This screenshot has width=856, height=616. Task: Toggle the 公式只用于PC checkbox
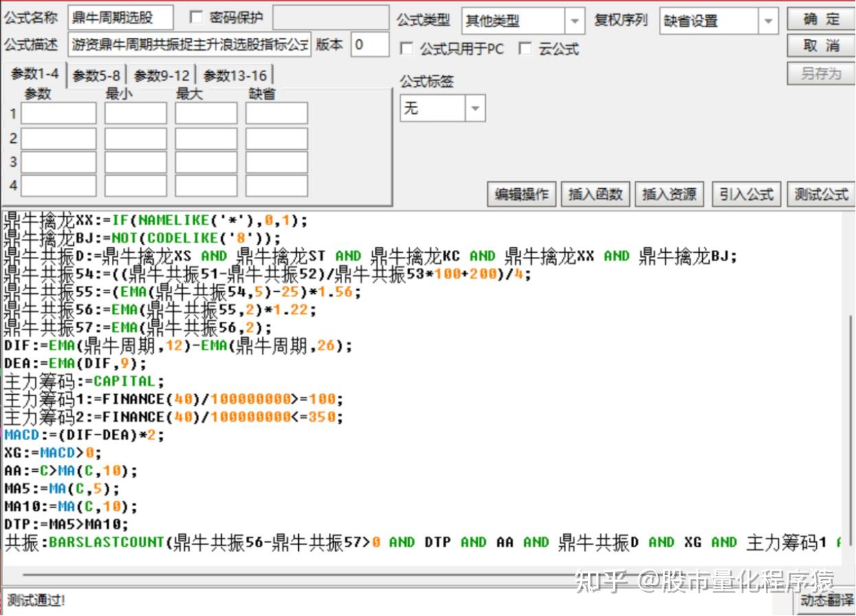(407, 49)
